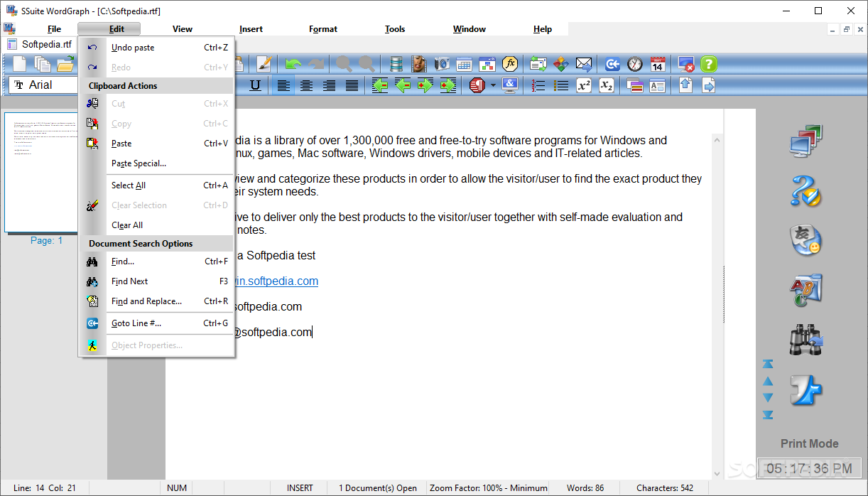Viewport: 868px width, 496px height.
Task: Open the Format menu
Action: (x=323, y=29)
